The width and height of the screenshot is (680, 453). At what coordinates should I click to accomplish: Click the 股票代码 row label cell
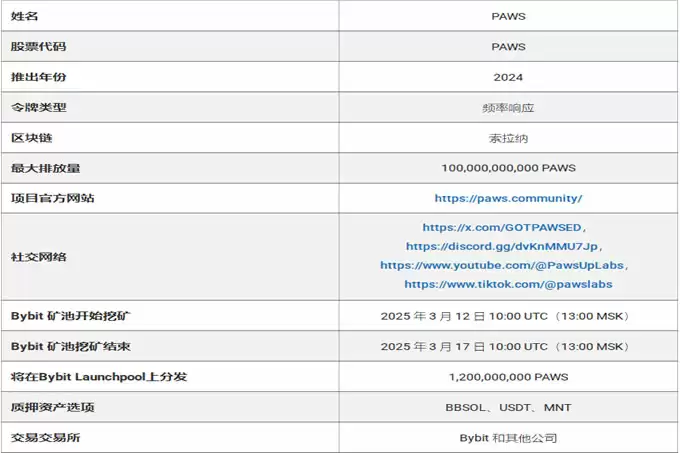click(x=170, y=46)
